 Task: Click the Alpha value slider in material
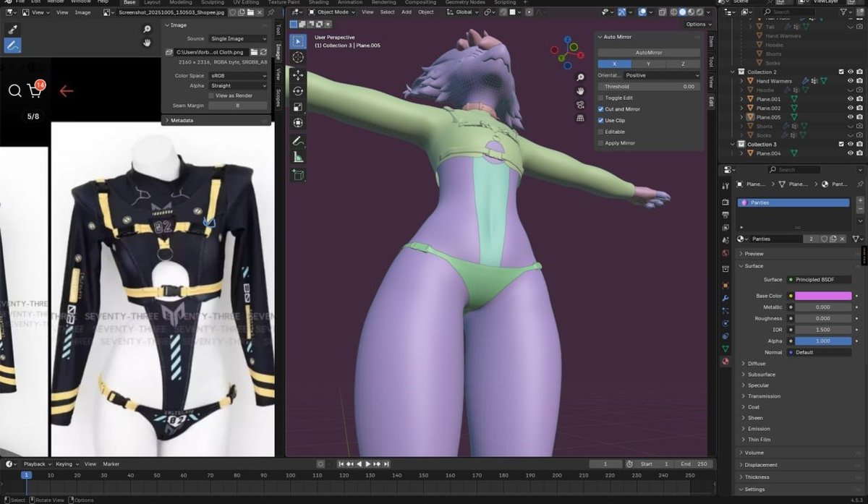pyautogui.click(x=823, y=341)
